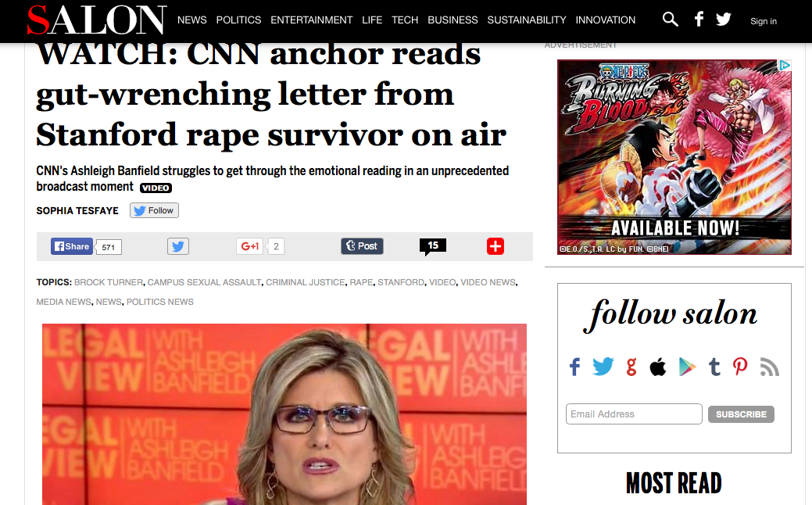The height and width of the screenshot is (505, 812).
Task: Open the Politics menu item
Action: click(238, 20)
